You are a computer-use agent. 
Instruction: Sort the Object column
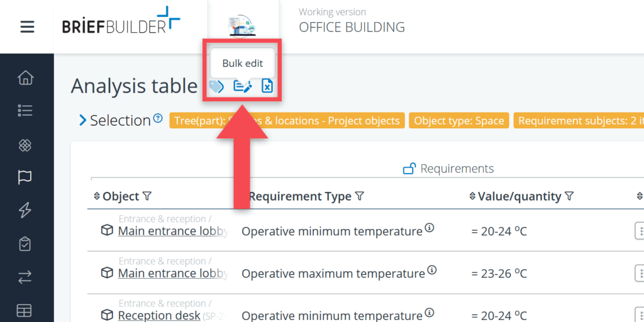(97, 197)
